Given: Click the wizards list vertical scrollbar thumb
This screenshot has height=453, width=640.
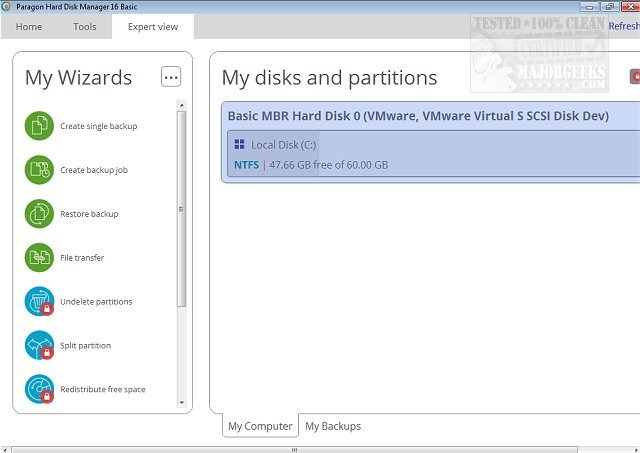Looking at the screenshot, I should tap(182, 209).
